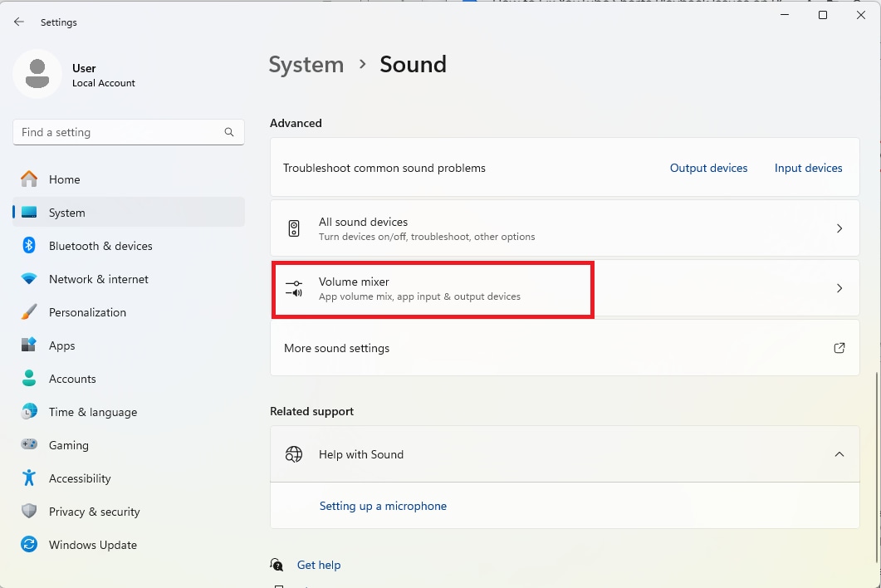Click the Local Account text
Image resolution: width=881 pixels, height=588 pixels.
[x=104, y=83]
